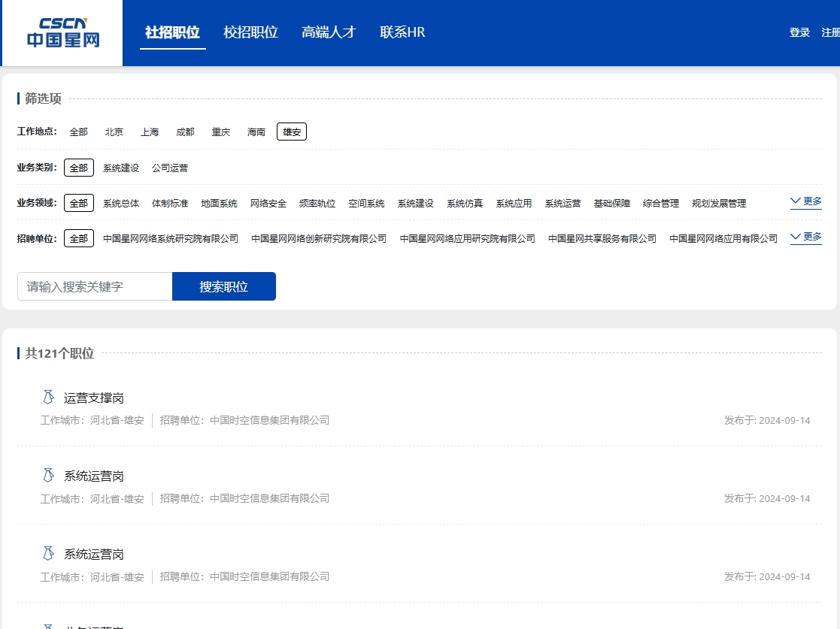Screen dimensions: 840x629
Task: Select 全部 under 业务领域
Action: pyautogui.click(x=79, y=203)
